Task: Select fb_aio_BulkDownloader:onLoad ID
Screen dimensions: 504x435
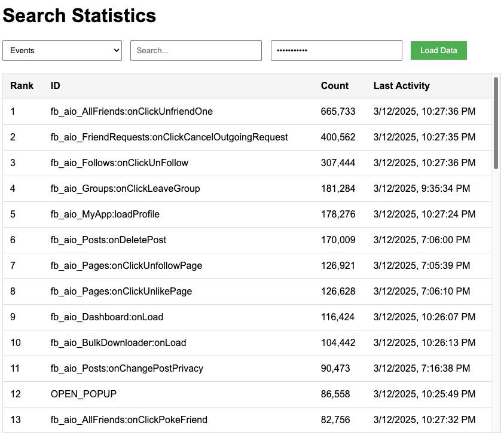Action: click(x=118, y=343)
